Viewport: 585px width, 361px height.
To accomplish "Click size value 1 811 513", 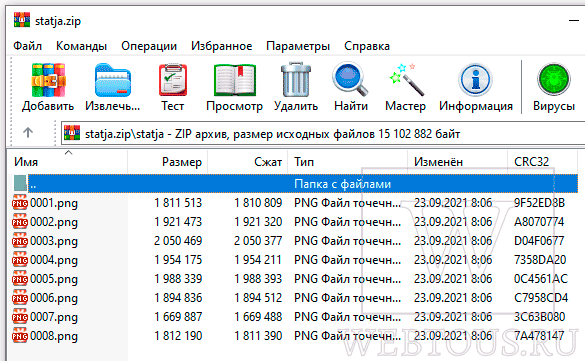I will tap(178, 203).
